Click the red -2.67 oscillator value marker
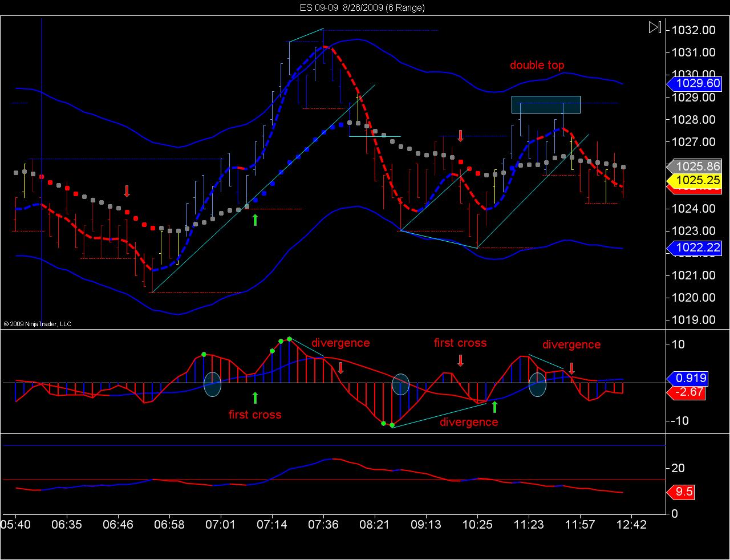Image resolution: width=730 pixels, height=560 pixels. 686,392
